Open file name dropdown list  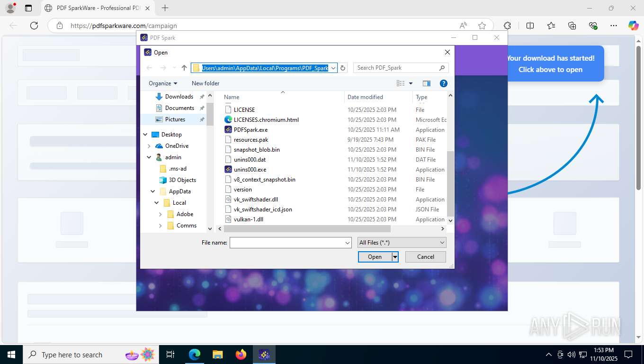tap(348, 243)
